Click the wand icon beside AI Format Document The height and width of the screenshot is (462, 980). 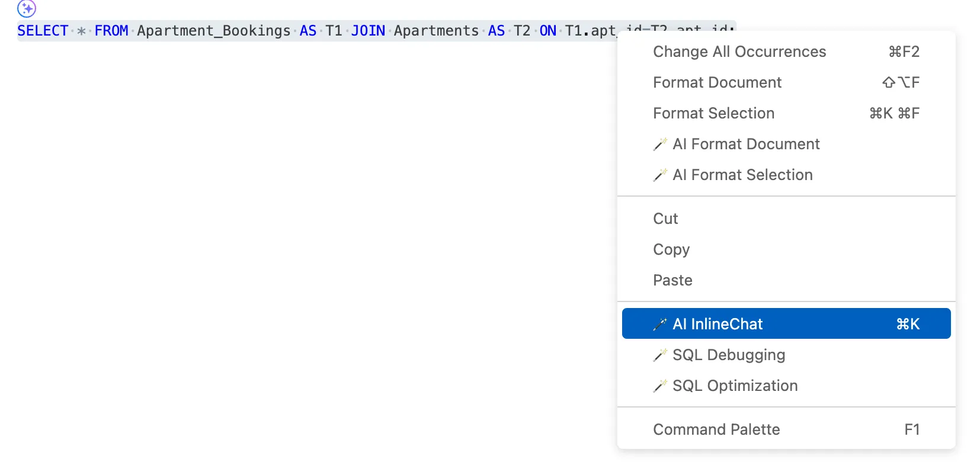tap(660, 144)
